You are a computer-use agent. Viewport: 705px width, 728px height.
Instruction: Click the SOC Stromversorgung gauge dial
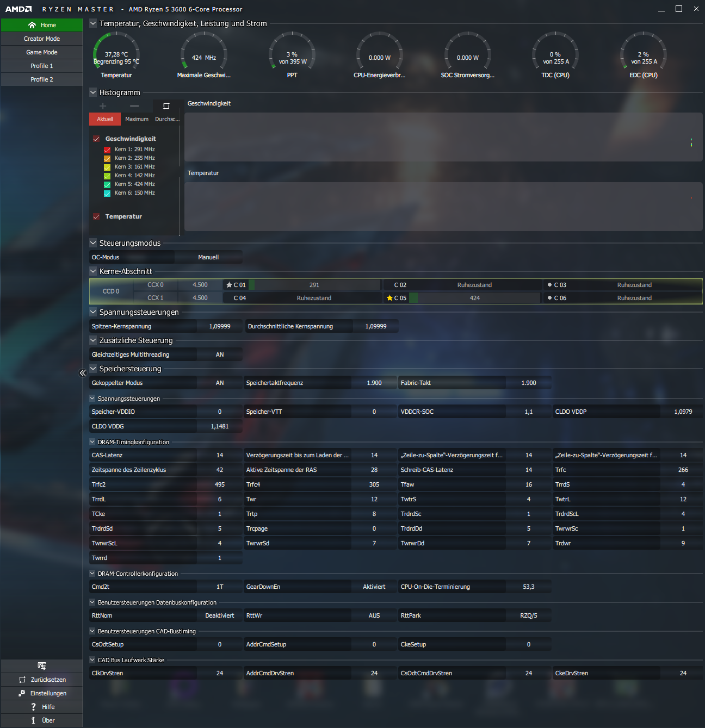(468, 52)
